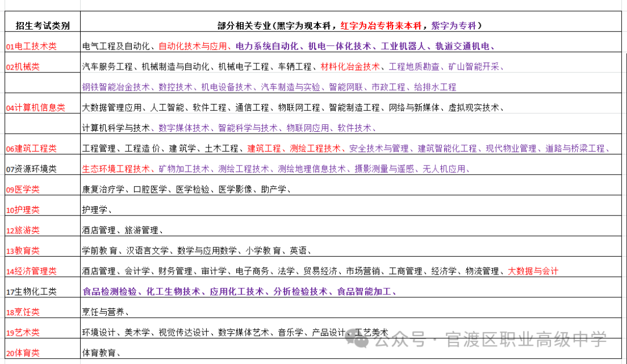Image resolution: width=627 pixels, height=364 pixels.
Task: Select the red text '材料化冶金技术'
Action: pyautogui.click(x=350, y=67)
